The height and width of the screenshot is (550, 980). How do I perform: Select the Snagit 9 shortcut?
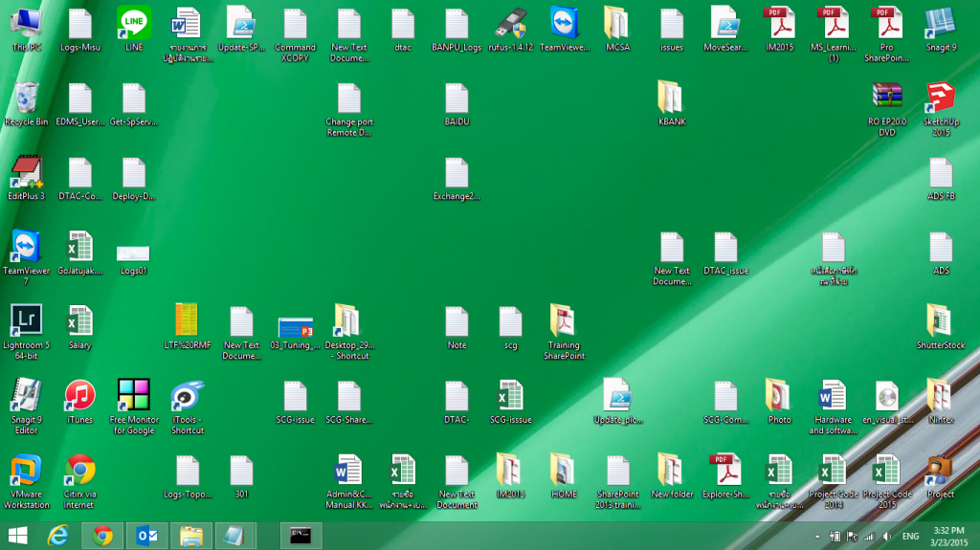[941, 29]
